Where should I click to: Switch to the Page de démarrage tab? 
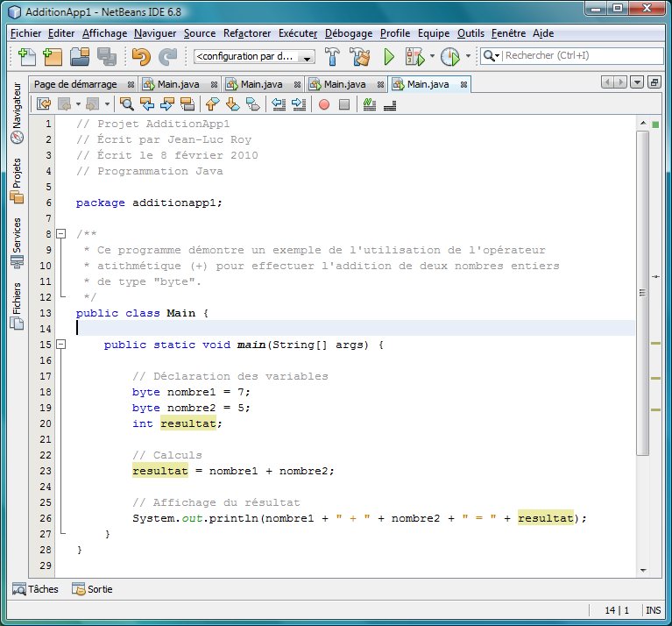point(75,84)
